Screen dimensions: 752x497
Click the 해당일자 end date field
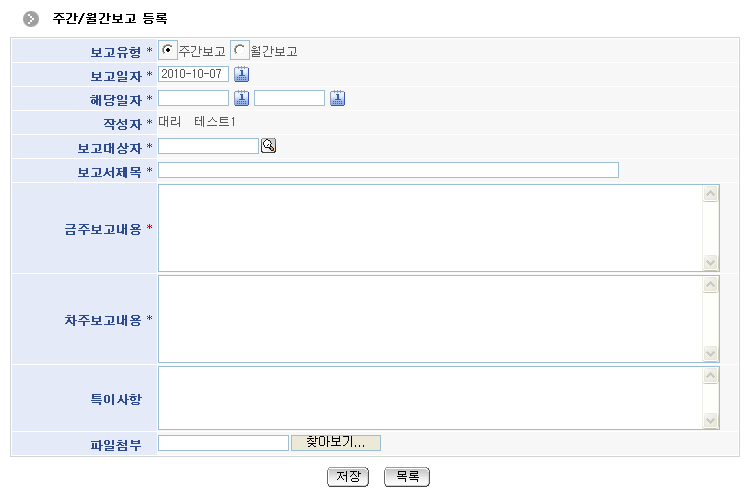[289, 98]
